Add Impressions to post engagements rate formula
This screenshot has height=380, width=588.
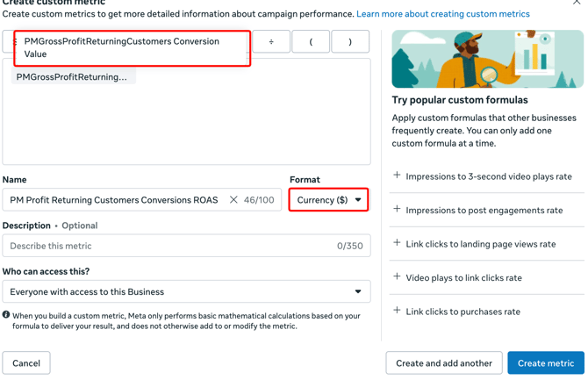pyautogui.click(x=487, y=210)
